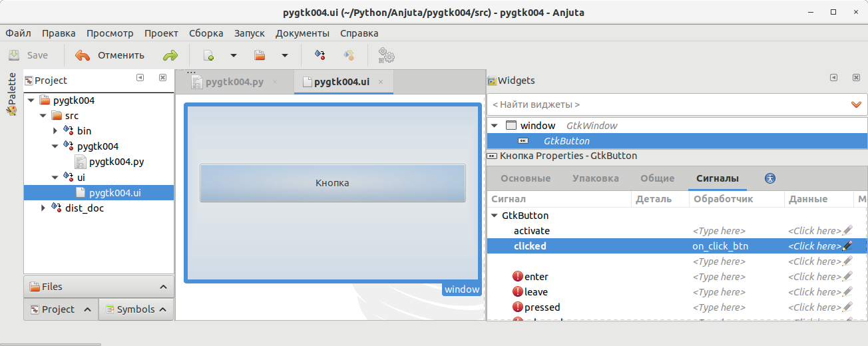Viewport: 868px width, 346px height.
Task: Open the Сборка menu
Action: click(x=206, y=33)
